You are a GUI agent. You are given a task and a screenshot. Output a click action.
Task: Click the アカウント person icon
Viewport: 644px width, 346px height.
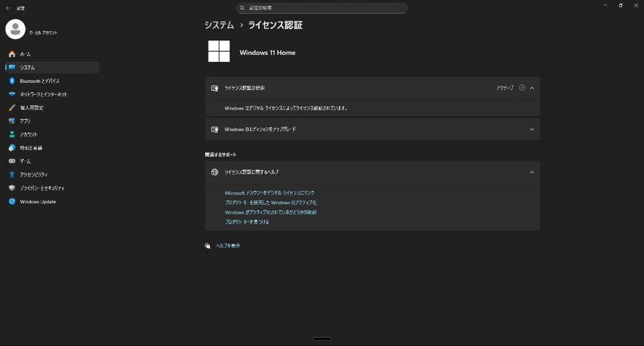point(12,134)
